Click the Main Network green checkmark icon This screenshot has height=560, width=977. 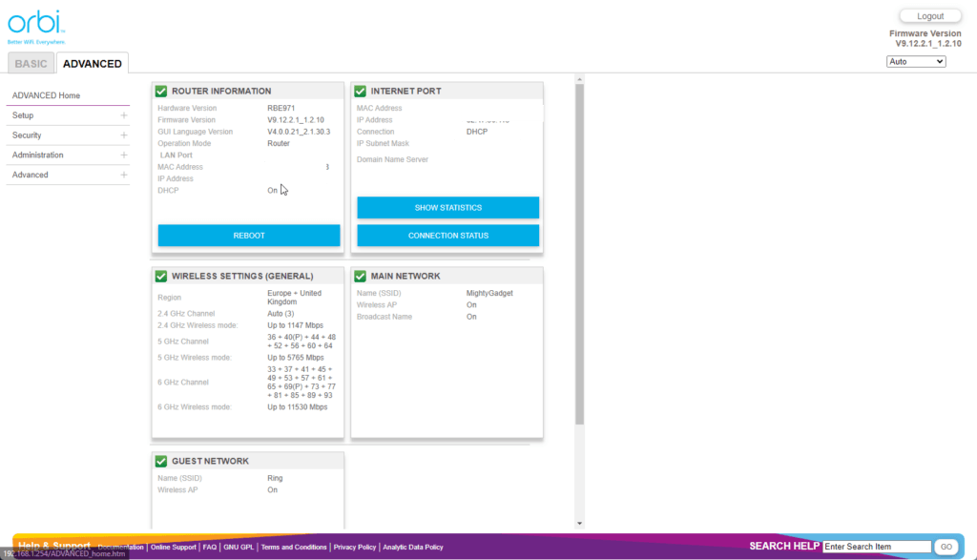pyautogui.click(x=361, y=276)
